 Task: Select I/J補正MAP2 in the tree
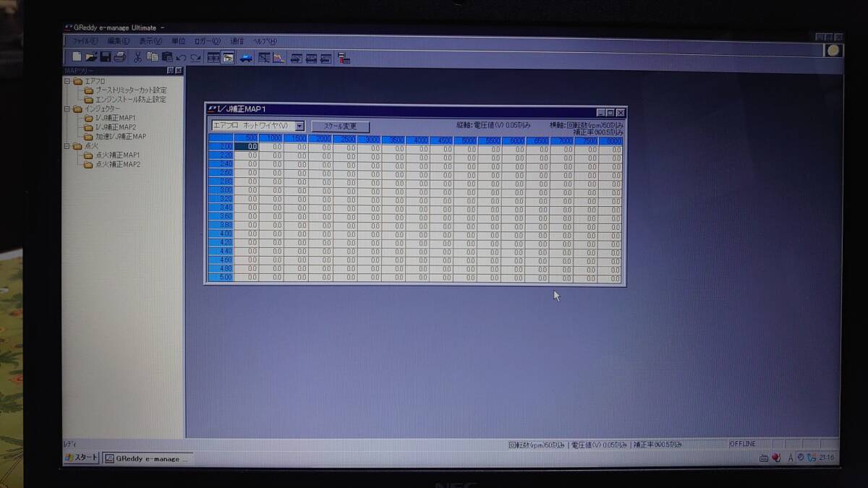116,127
